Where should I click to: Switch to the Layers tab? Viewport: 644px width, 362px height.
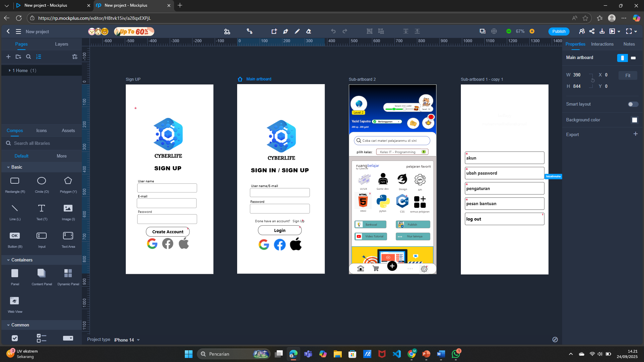[x=61, y=44]
